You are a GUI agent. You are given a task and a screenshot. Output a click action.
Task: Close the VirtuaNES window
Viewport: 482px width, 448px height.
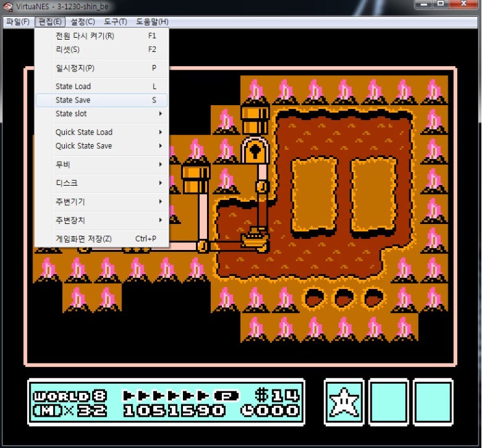(464, 5)
